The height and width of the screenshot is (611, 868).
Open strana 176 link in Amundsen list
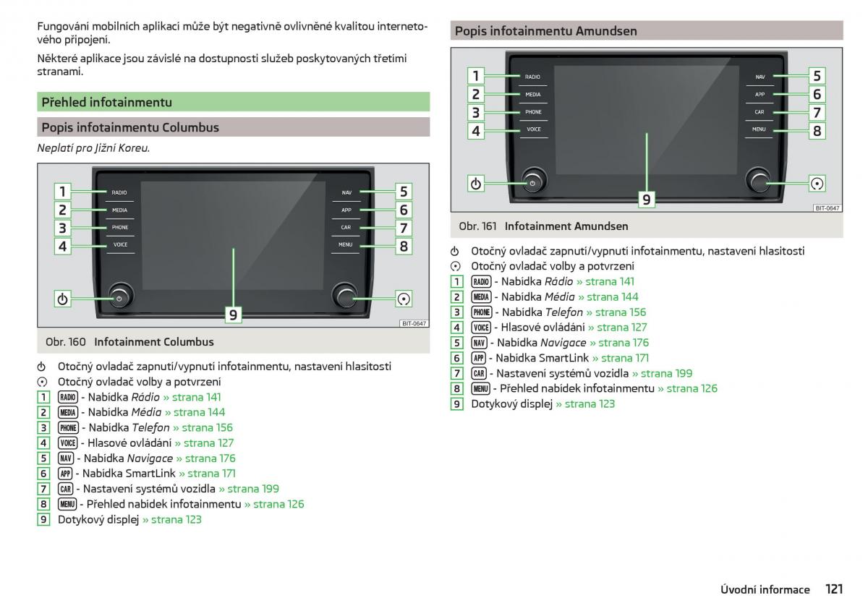tap(619, 343)
